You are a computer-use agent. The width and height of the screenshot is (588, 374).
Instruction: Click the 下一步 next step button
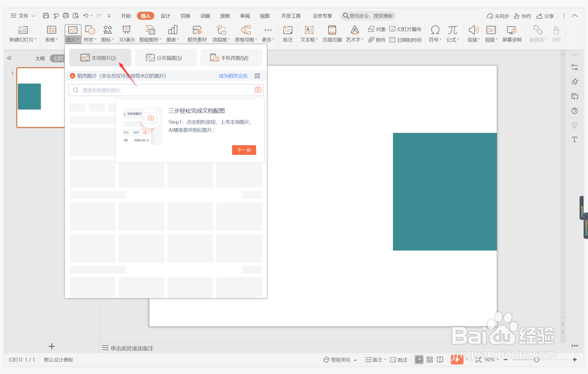244,150
